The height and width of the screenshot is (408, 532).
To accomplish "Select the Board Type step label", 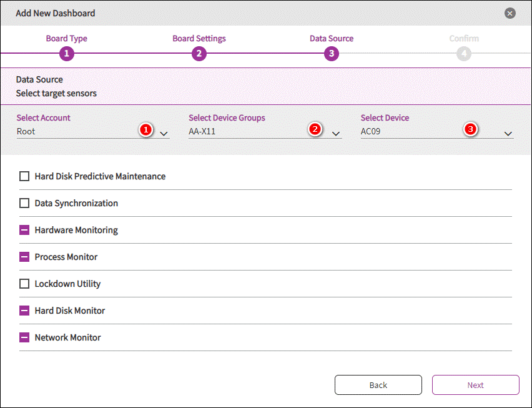I will click(x=67, y=39).
